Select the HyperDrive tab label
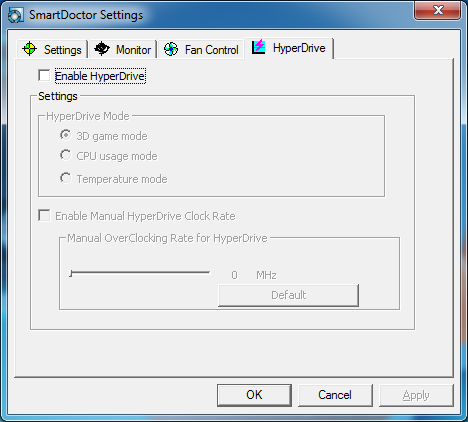 299,48
